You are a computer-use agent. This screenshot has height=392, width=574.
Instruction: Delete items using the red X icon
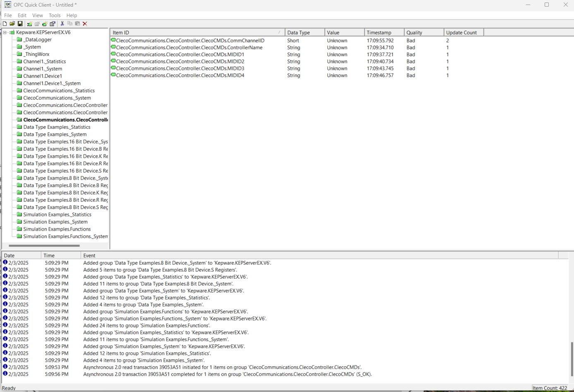(85, 24)
